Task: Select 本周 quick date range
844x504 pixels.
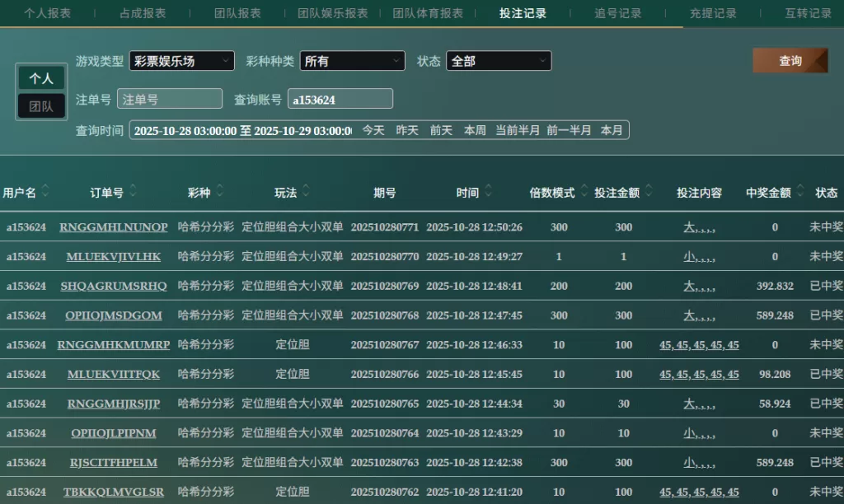Action: 475,130
